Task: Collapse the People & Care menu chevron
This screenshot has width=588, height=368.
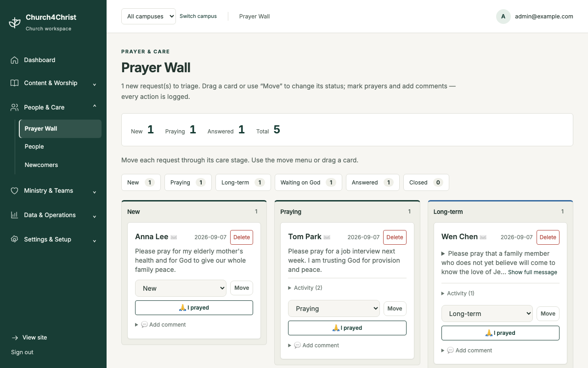Action: click(95, 106)
